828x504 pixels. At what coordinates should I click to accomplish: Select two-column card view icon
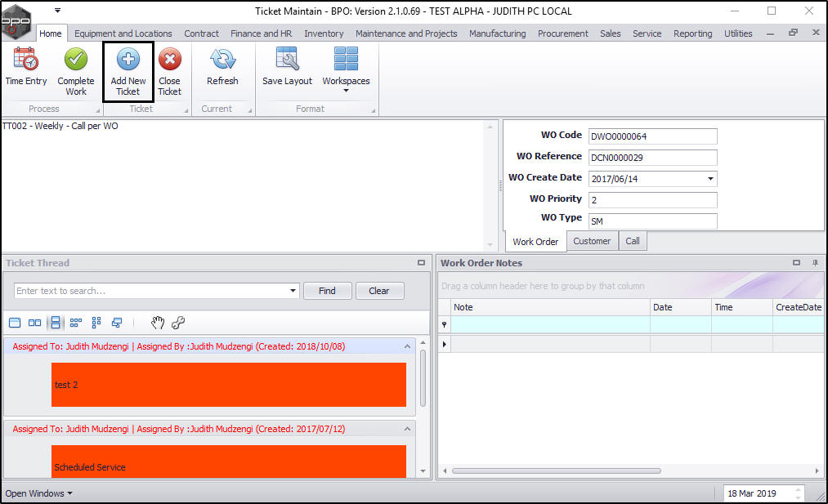pyautogui.click(x=35, y=323)
